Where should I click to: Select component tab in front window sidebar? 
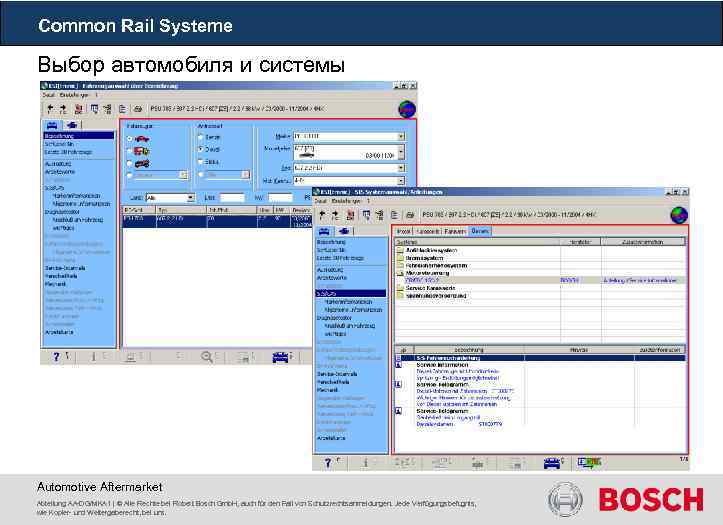344,231
